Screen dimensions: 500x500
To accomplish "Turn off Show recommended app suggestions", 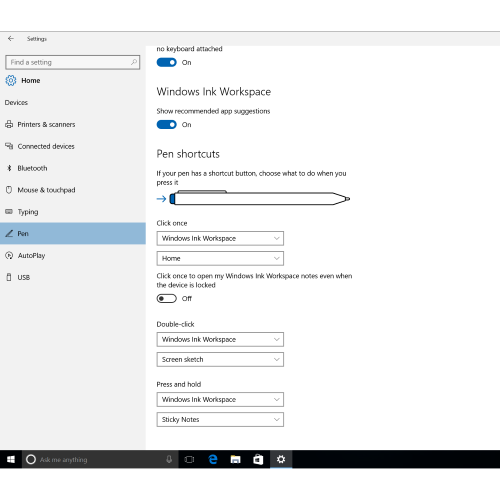I will (x=167, y=124).
